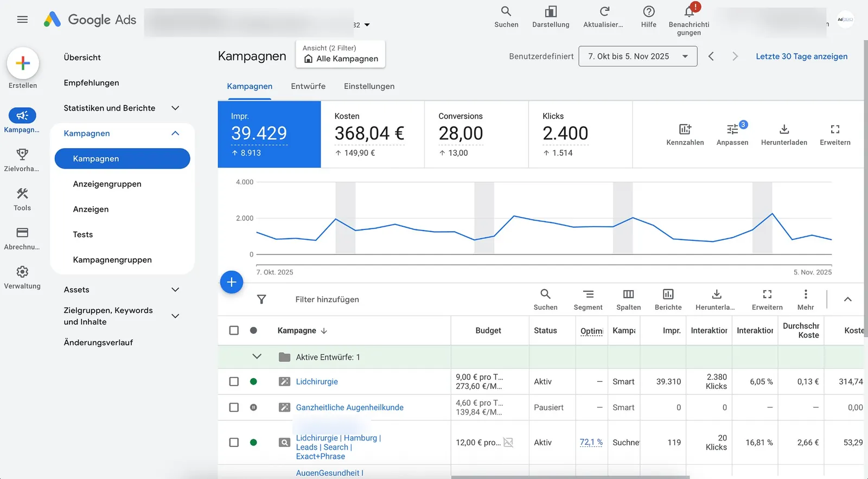Click the blue floating plus button
The height and width of the screenshot is (479, 868).
232,282
